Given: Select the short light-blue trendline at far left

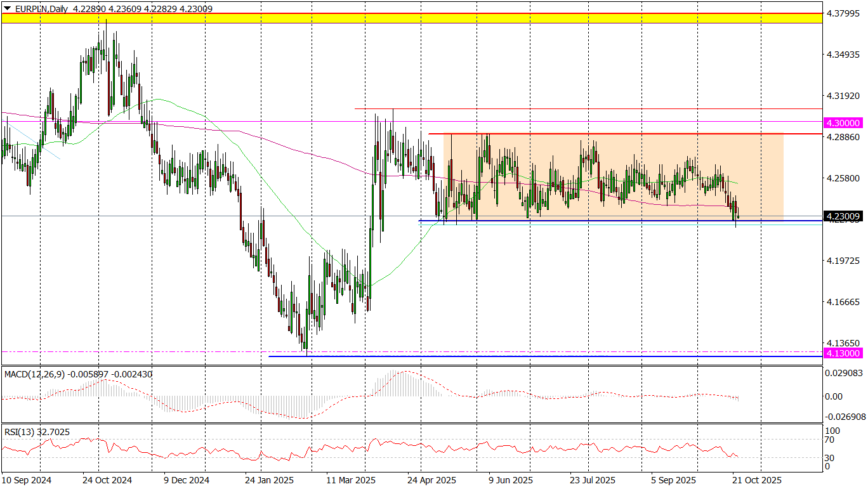Looking at the screenshot, I should click(x=35, y=141).
